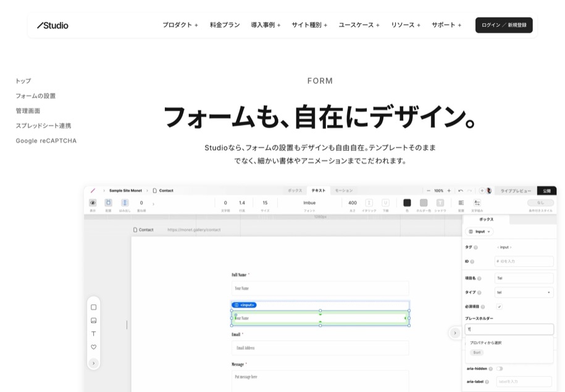565x392 pixels.
Task: Click the z-order value 0 (重ね順)
Action: click(141, 203)
